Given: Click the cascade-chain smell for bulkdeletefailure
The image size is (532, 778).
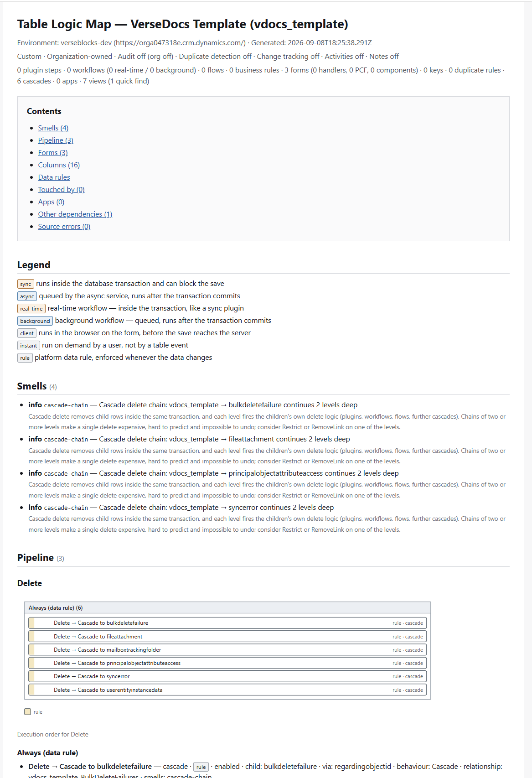Looking at the screenshot, I should [x=193, y=405].
